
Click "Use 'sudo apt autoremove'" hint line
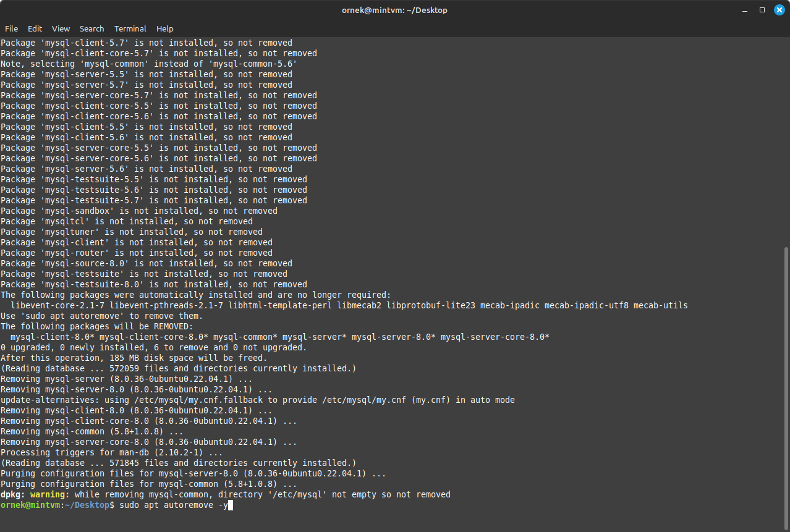click(x=102, y=316)
